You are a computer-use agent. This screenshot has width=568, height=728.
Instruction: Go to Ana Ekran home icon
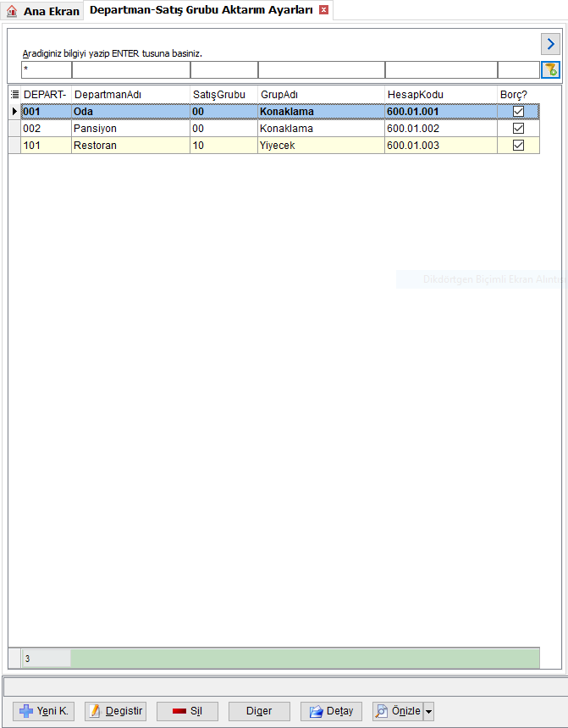tap(12, 11)
